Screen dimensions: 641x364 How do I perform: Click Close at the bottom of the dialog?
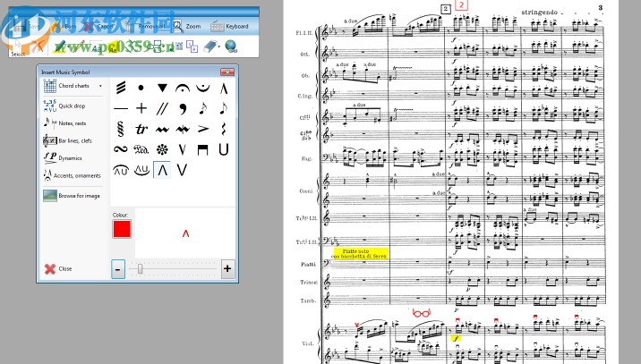[x=58, y=269]
